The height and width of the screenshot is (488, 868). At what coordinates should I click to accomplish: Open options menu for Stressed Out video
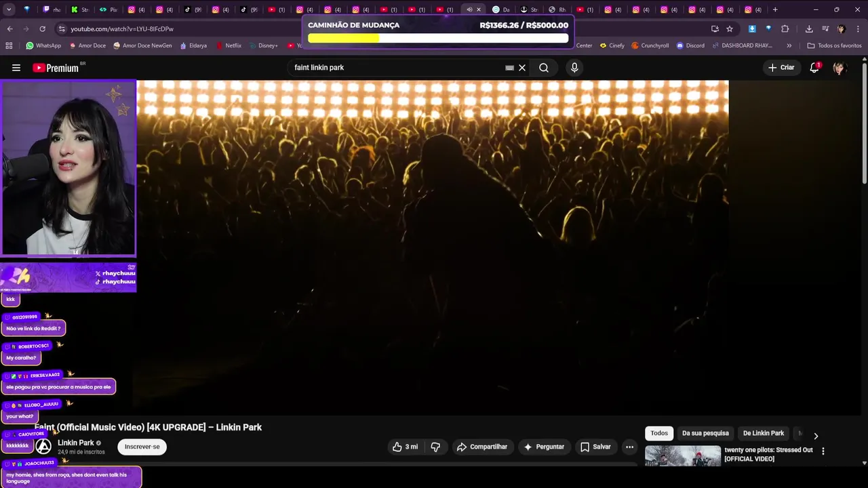coord(823,451)
